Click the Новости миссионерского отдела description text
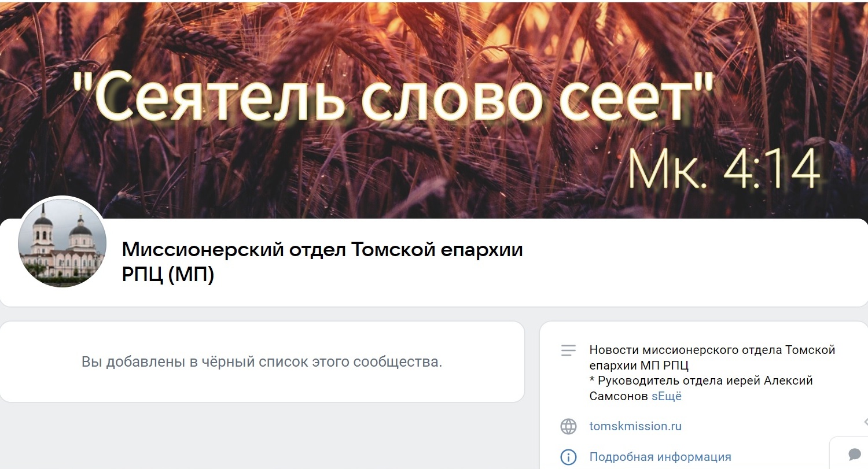This screenshot has height=469, width=868. [712, 350]
